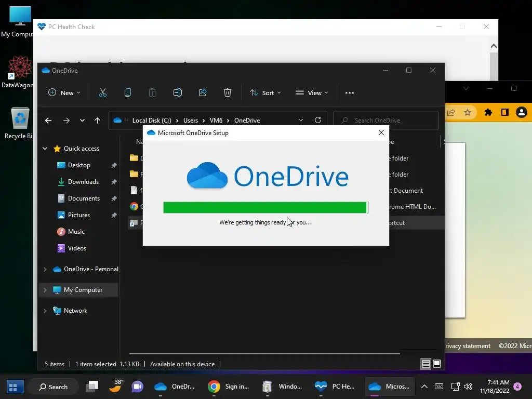Switch to Micros... setup taskbar button

(389, 387)
